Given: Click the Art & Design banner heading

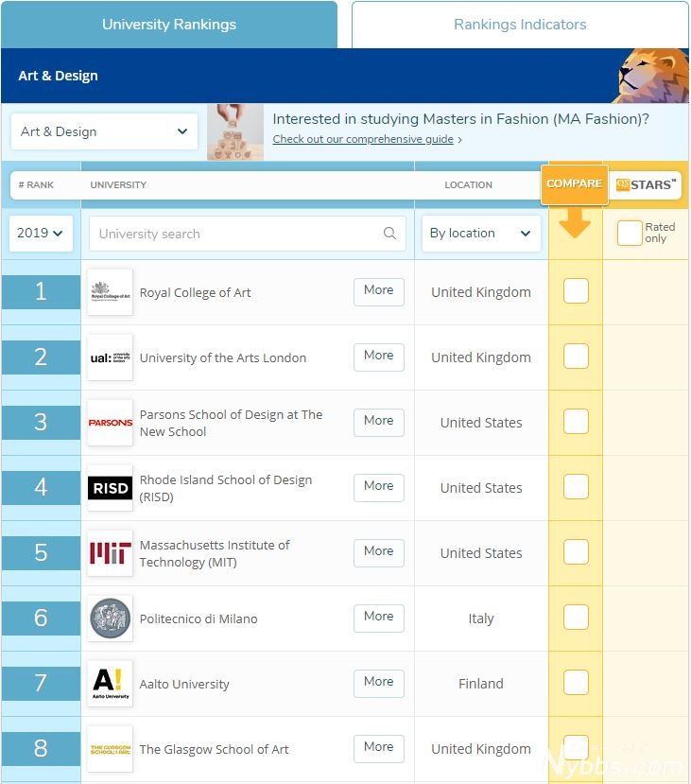Looking at the screenshot, I should click(x=58, y=76).
